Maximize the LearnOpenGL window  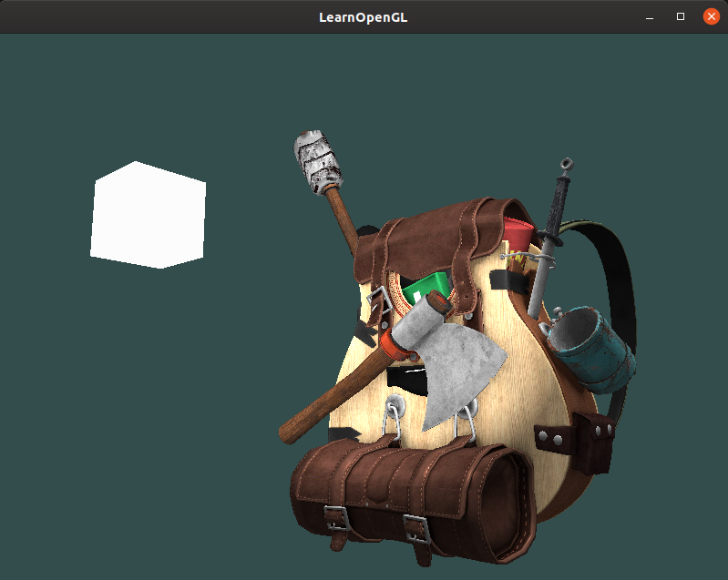click(681, 16)
